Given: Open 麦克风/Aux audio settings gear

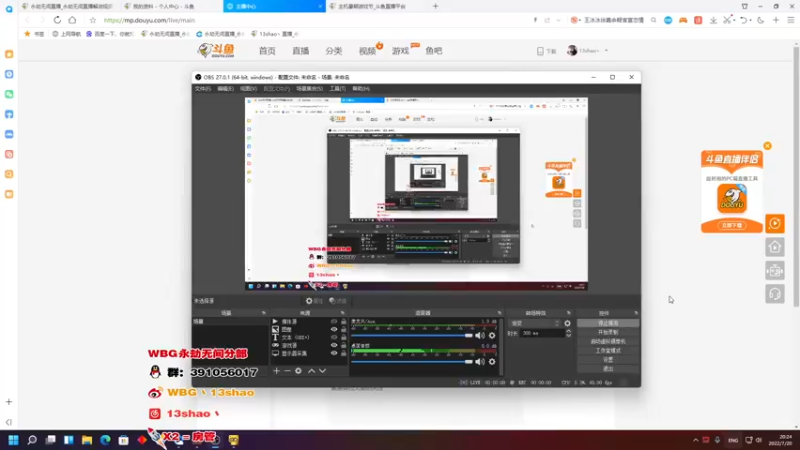Looking at the screenshot, I should 492,335.
